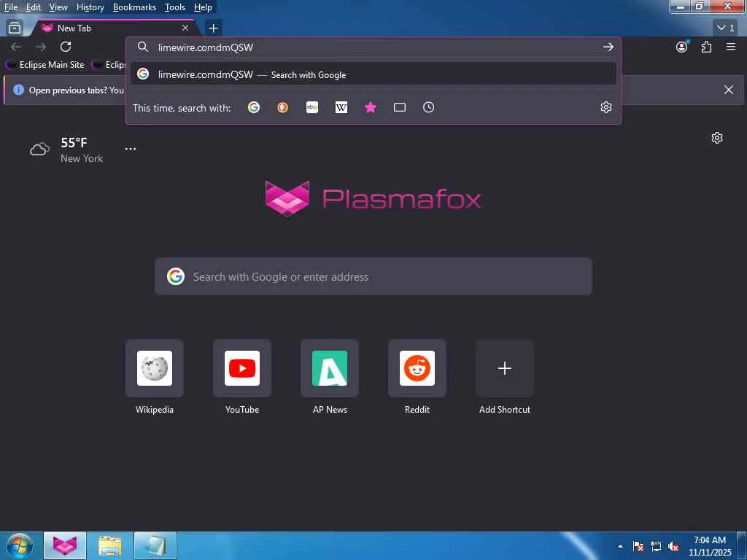The image size is (747, 560).
Task: Open the taskbar clock 7:04 AM
Action: click(x=710, y=546)
